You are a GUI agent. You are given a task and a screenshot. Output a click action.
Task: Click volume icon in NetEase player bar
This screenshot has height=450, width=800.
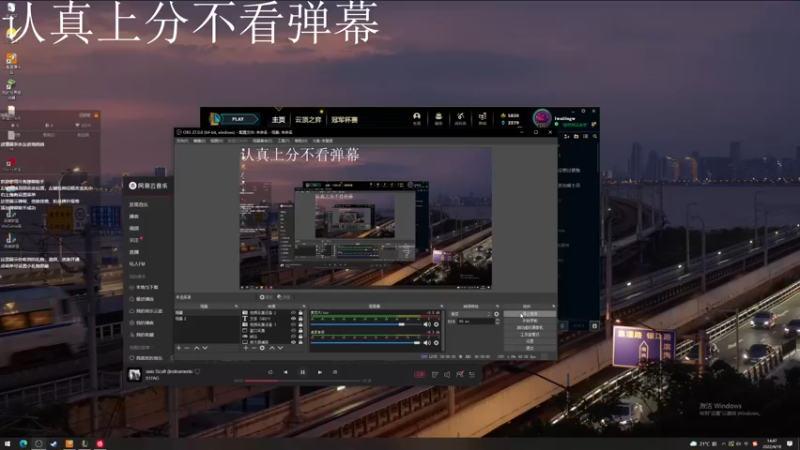tap(447, 374)
